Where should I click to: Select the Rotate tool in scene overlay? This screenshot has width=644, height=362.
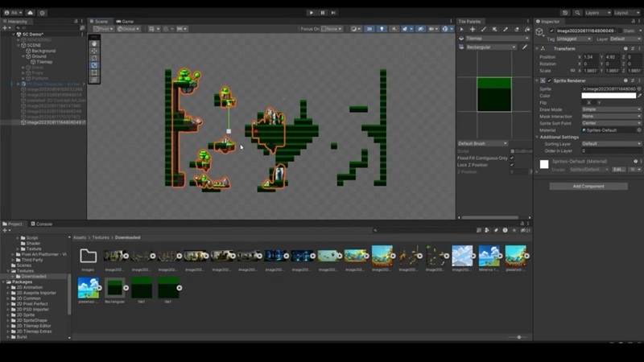pos(94,58)
